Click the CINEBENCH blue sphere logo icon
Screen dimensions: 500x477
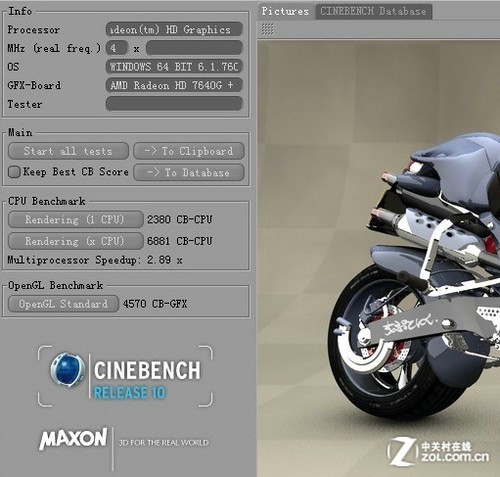click(68, 370)
